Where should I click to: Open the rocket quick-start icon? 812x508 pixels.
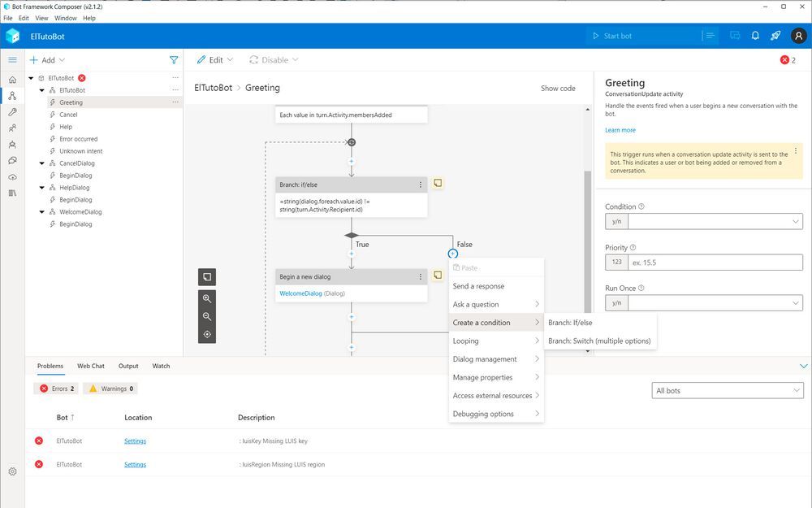click(x=775, y=36)
